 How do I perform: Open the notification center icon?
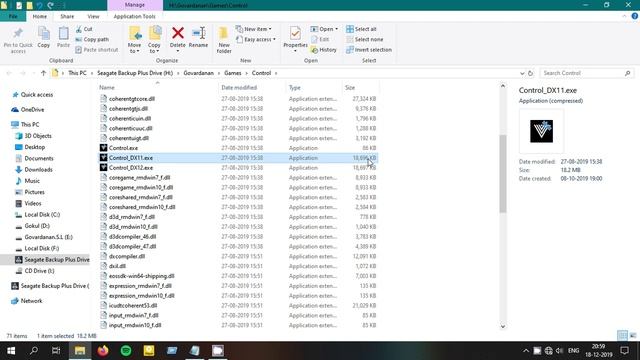pos(624,351)
